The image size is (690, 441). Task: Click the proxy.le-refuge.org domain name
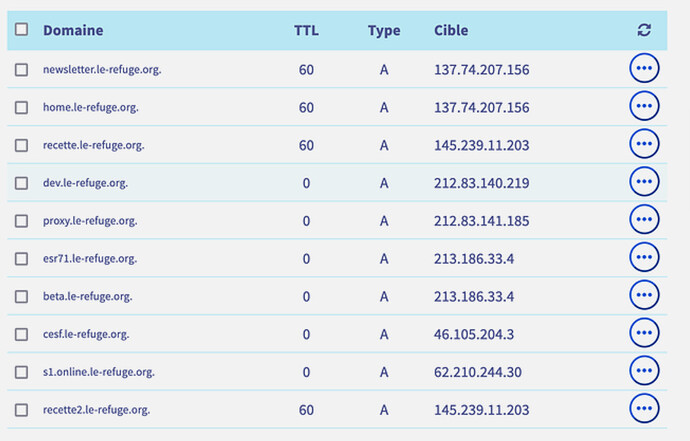(x=90, y=221)
